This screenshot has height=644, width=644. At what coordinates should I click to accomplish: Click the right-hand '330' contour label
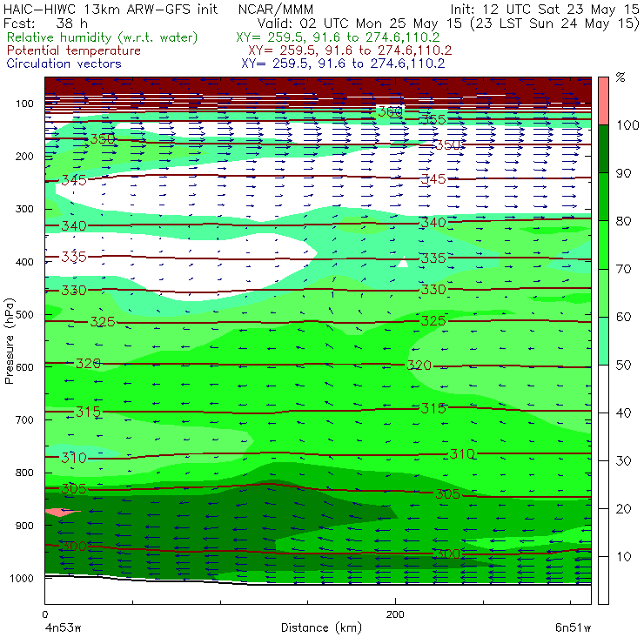(x=433, y=290)
